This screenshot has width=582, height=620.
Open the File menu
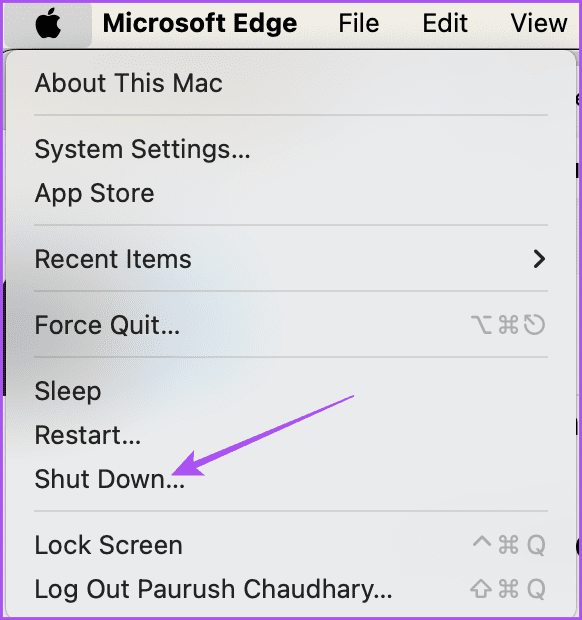(359, 23)
